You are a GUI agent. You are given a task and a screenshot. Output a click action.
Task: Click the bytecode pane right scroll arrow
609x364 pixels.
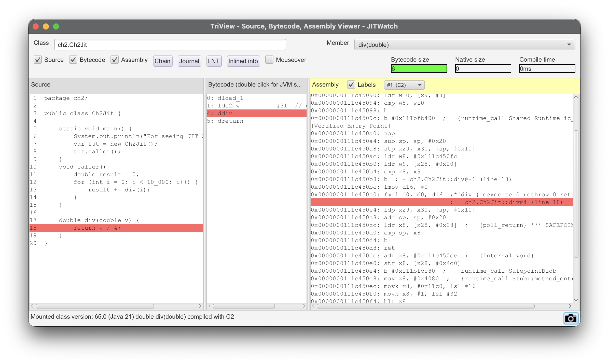303,306
